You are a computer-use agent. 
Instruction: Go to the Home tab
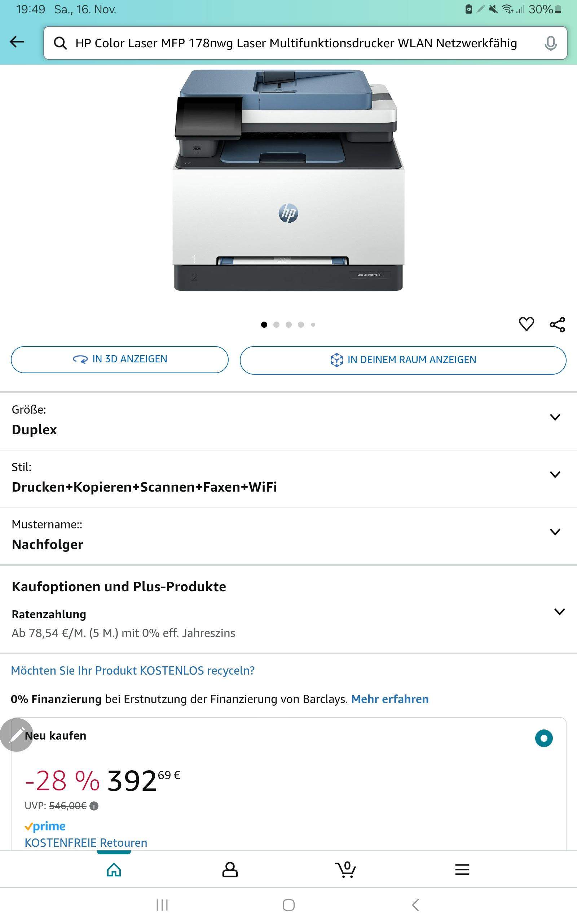click(114, 870)
